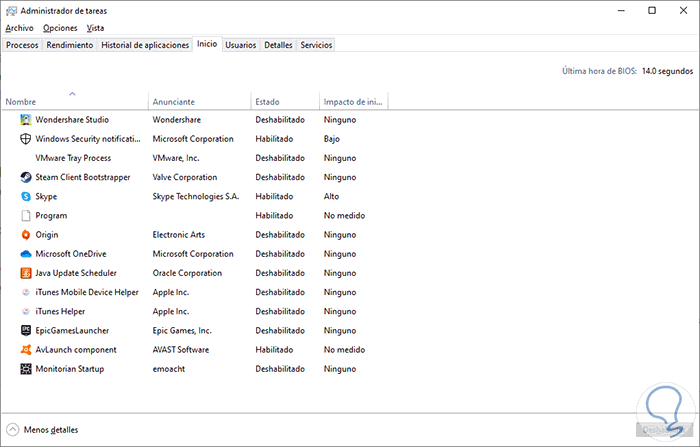This screenshot has height=447, width=700.
Task: Click the Windows Security notification shield icon
Action: pos(26,139)
